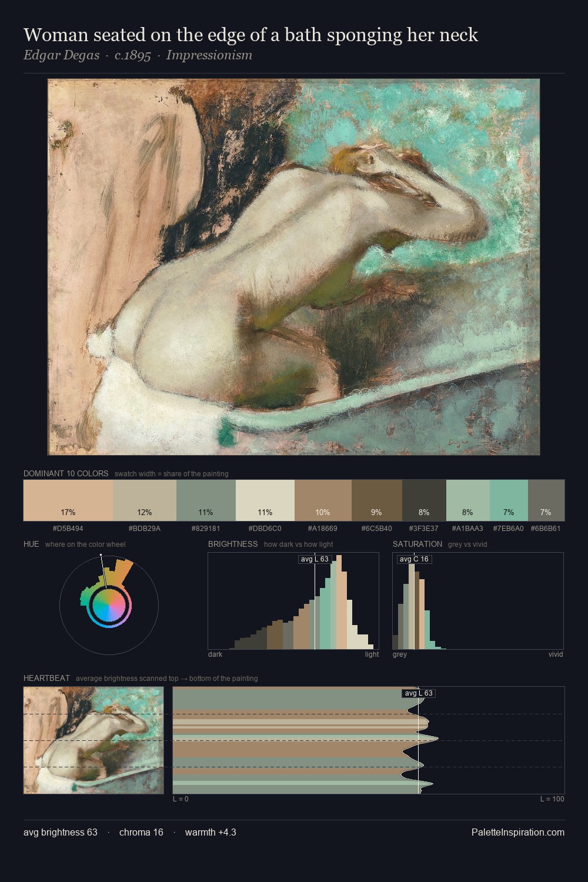588x882 pixels.
Task: Click the hue color wheel
Action: click(109, 604)
